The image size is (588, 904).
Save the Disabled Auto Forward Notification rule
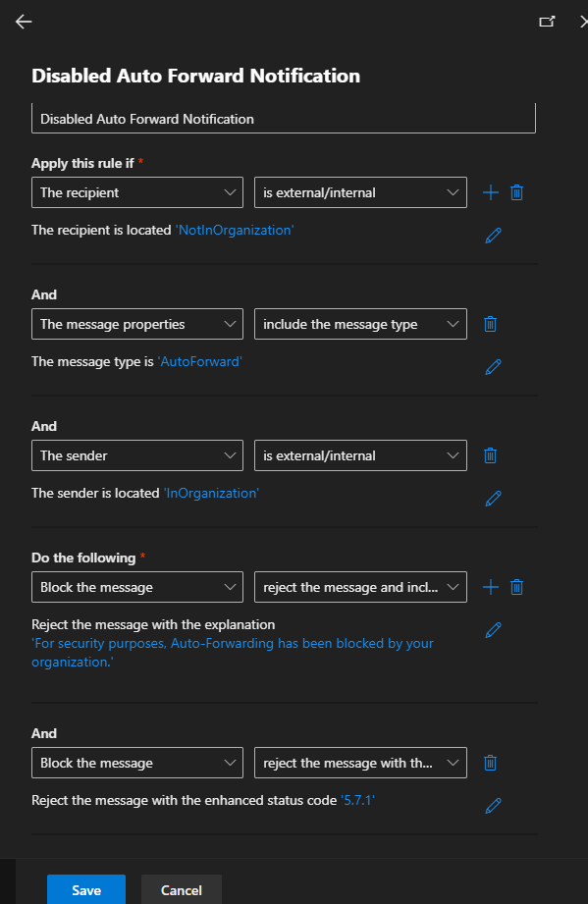point(85,889)
